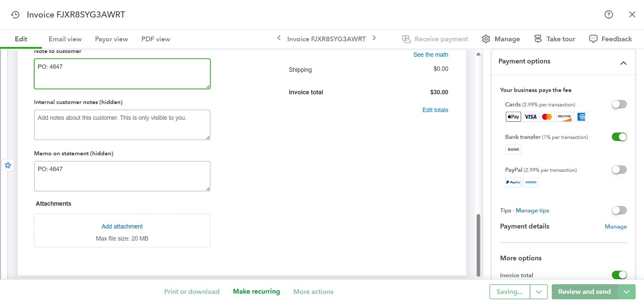Open the Review and send dropdown arrow

click(627, 292)
